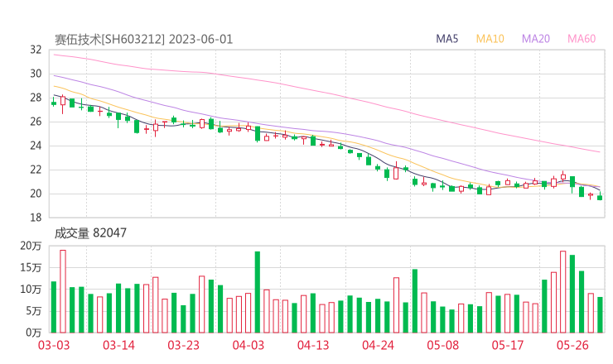
Task: Click the volume axis label 20万
Action: click(x=31, y=246)
